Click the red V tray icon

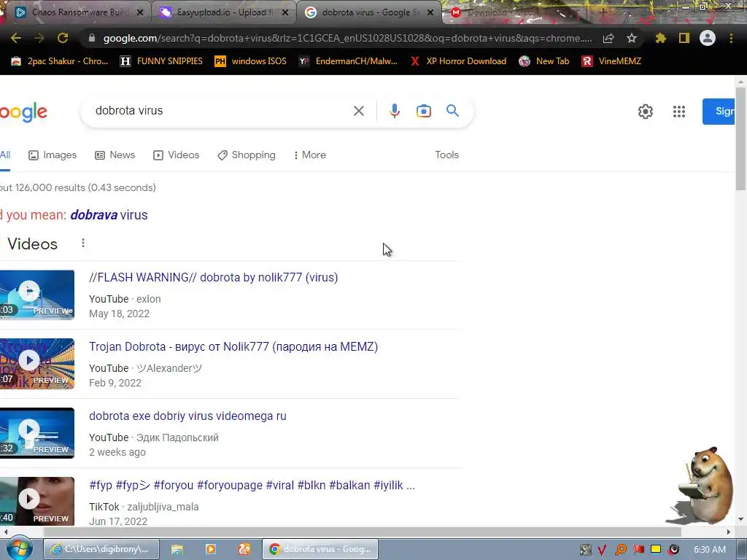coord(602,550)
